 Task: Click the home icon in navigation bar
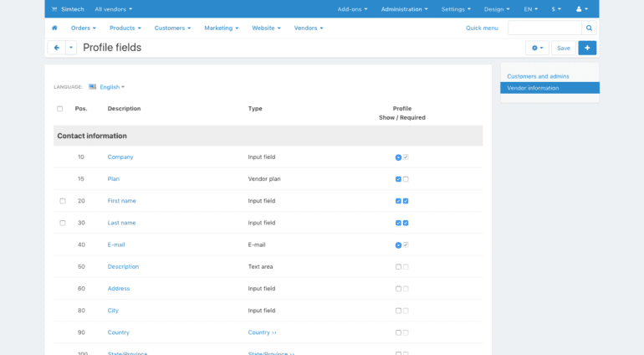[x=55, y=28]
